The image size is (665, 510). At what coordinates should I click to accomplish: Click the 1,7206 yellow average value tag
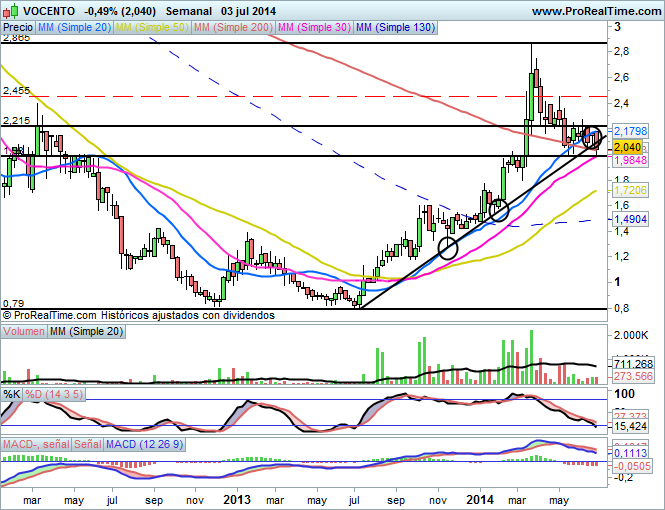coord(629,189)
